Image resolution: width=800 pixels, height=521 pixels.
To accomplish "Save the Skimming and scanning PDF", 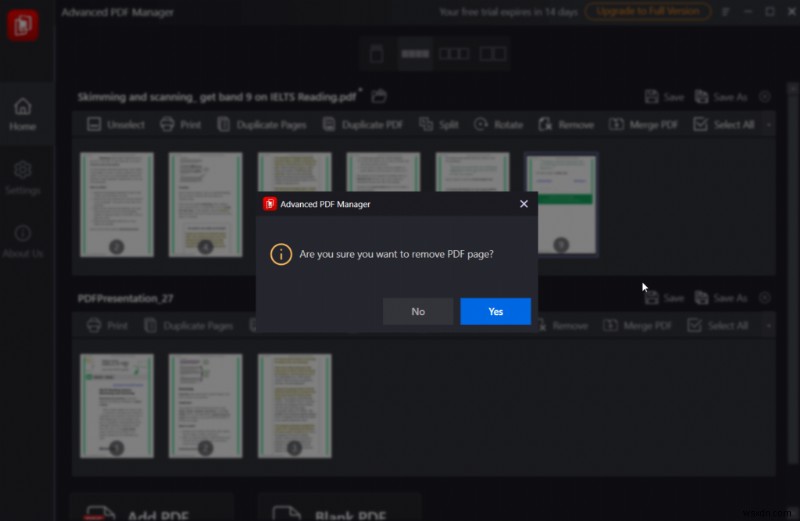I will coord(664,96).
